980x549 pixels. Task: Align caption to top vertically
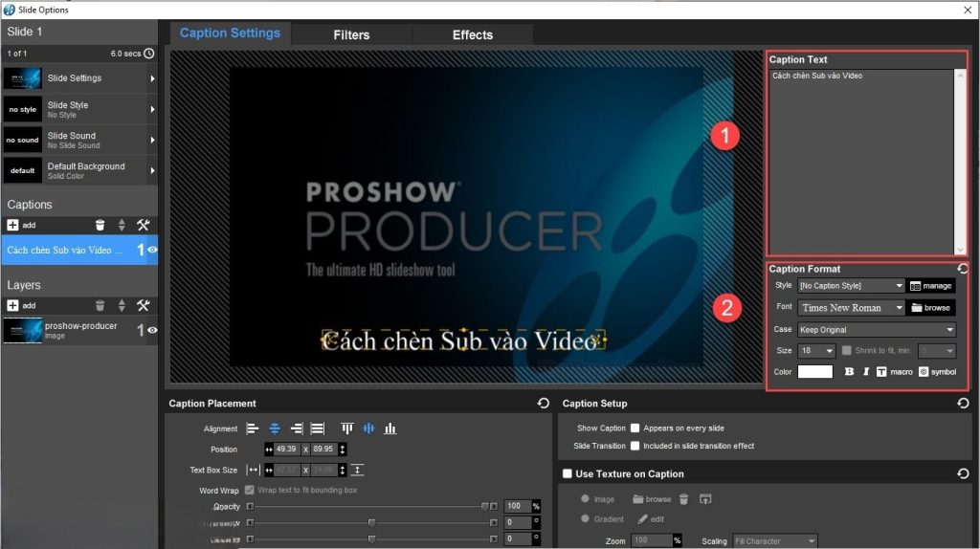click(346, 428)
